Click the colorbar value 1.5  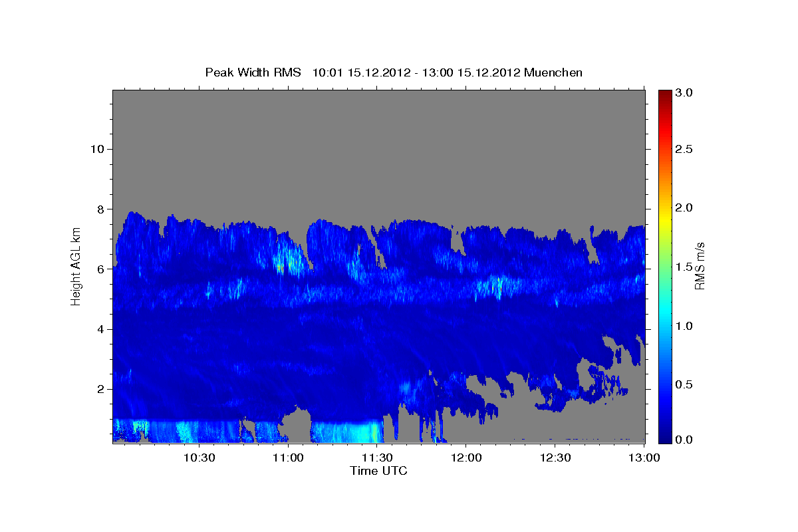[685, 267]
